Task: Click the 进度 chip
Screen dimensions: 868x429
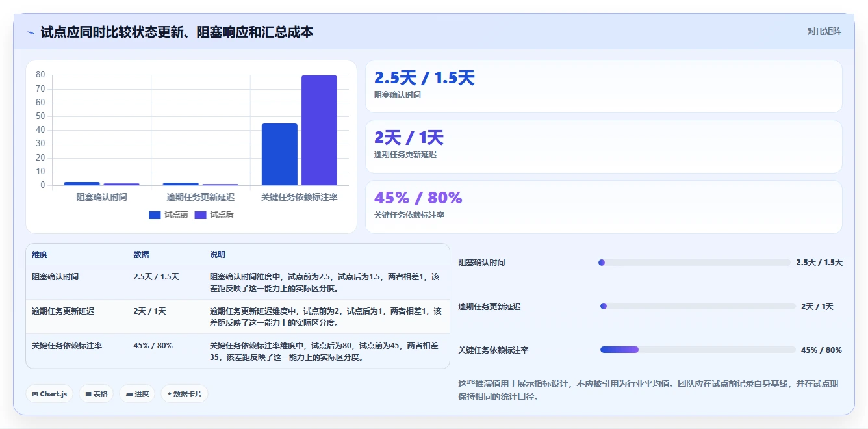Action: tap(137, 394)
